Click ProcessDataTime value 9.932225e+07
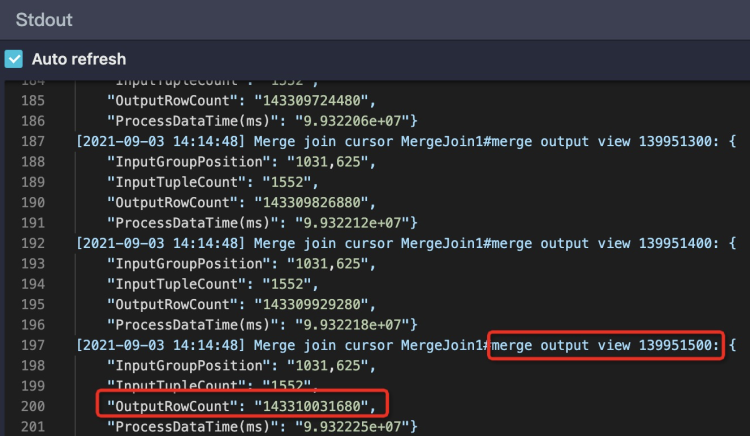Viewport: 750px width, 436px height. click(x=353, y=426)
